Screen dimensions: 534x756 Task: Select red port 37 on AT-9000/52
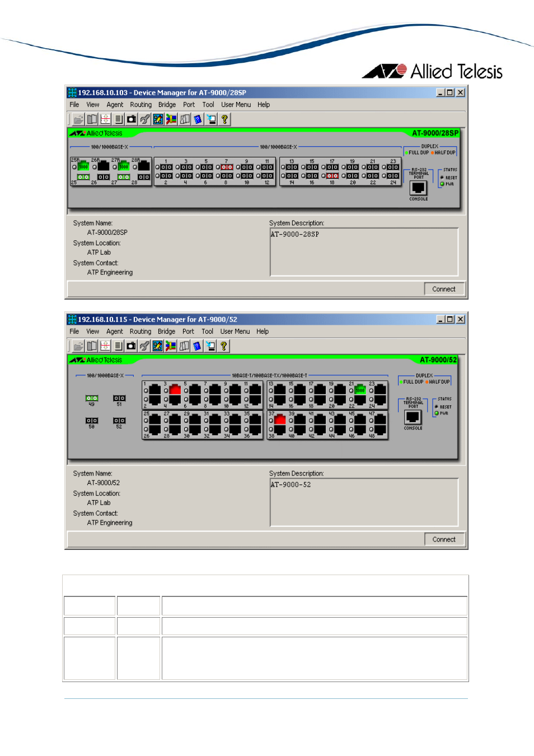pyautogui.click(x=280, y=419)
